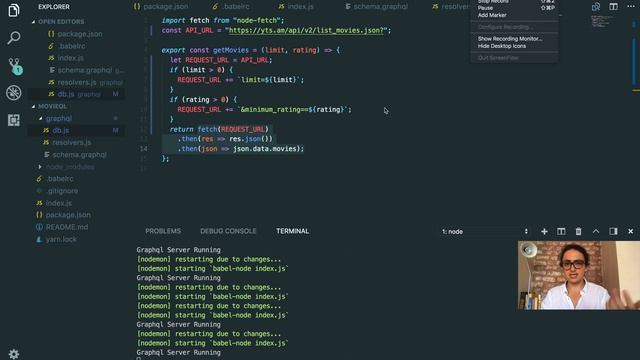Screen dimensions: 640x360
Task: Open the Manage settings gear
Action: [x=13, y=353]
